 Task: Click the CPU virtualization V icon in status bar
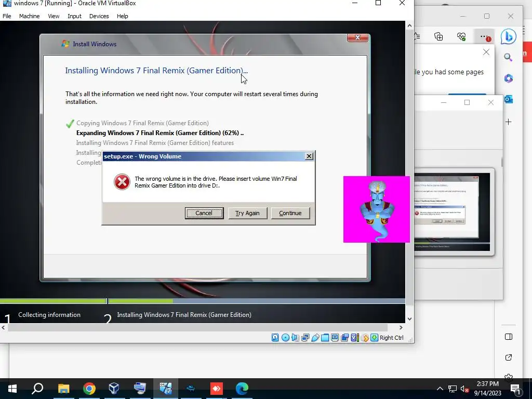[355, 338]
